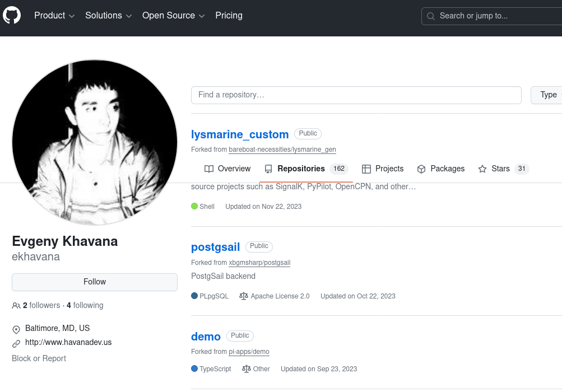Click the Baltimore, MD, US location text
The height and width of the screenshot is (392, 562).
57,328
